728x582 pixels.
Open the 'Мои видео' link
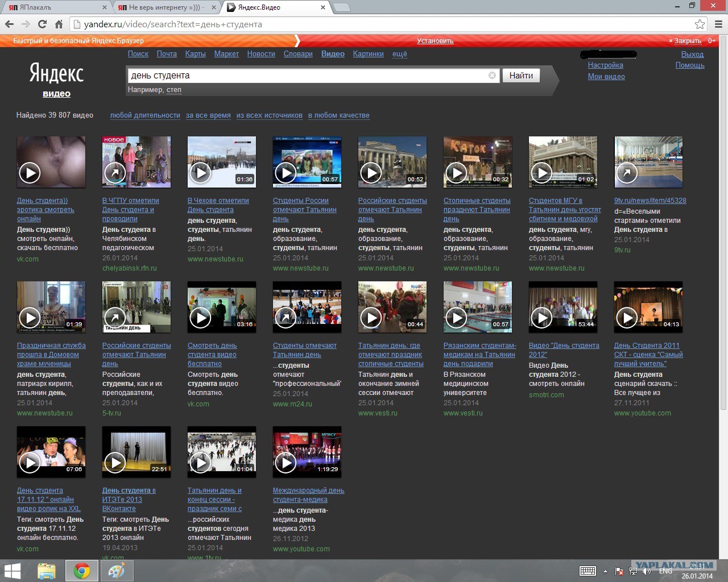tap(606, 77)
